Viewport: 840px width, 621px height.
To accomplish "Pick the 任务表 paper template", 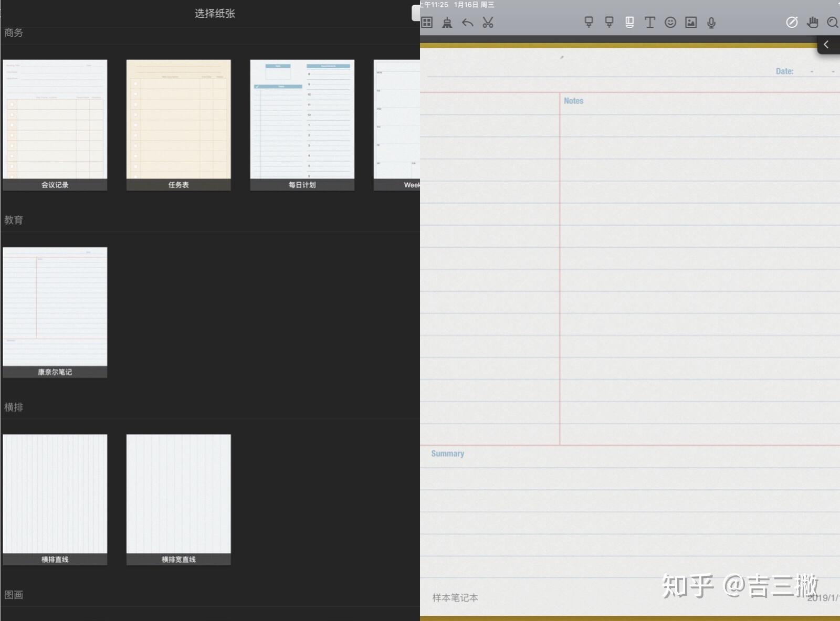I will (178, 125).
